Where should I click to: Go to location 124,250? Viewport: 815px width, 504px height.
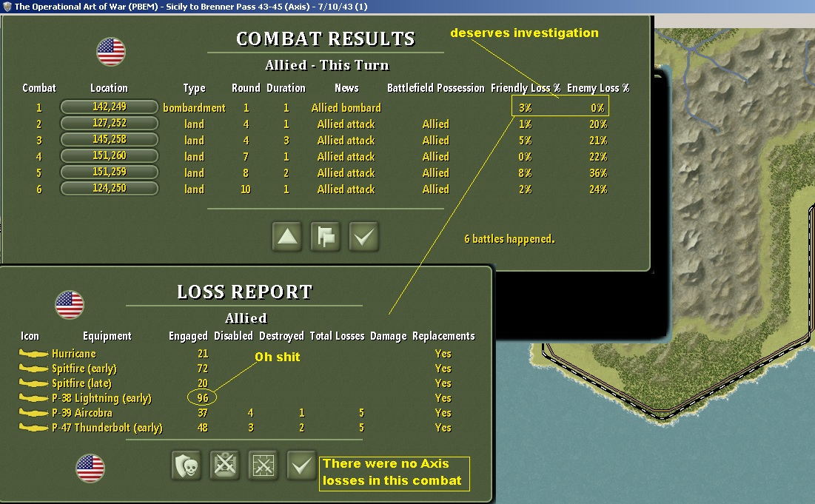coord(109,188)
